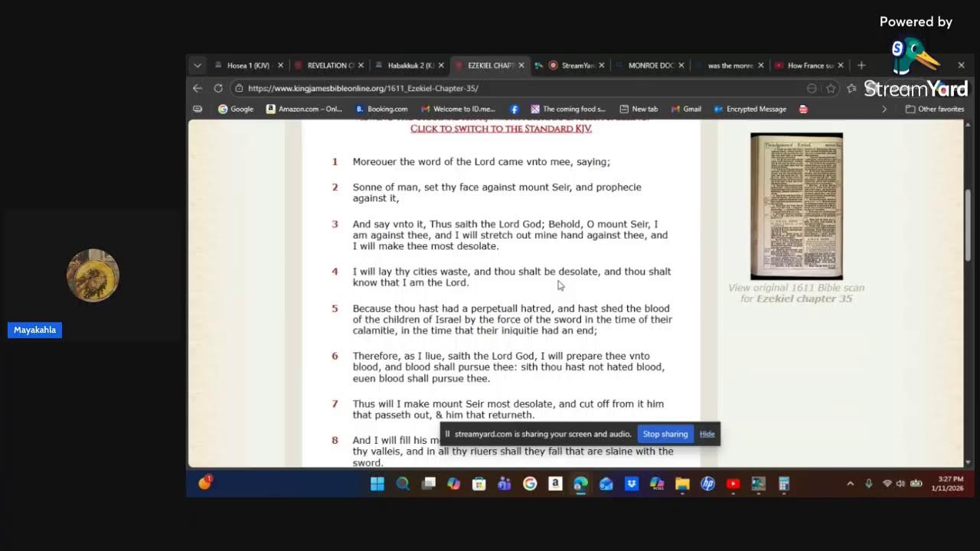Open network settings via Wi-Fi tray icon
Viewport: 980px width, 551px height.
(x=887, y=484)
